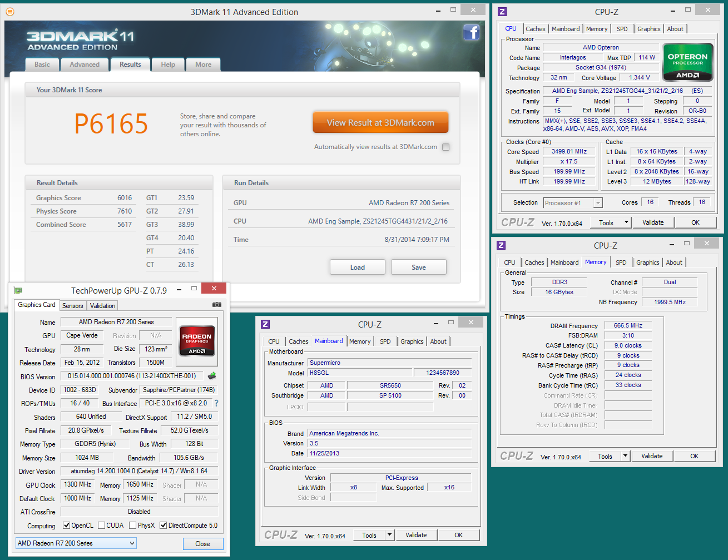Click the Supermicro manufacturer field
This screenshot has height=560, width=728.
(x=390, y=363)
